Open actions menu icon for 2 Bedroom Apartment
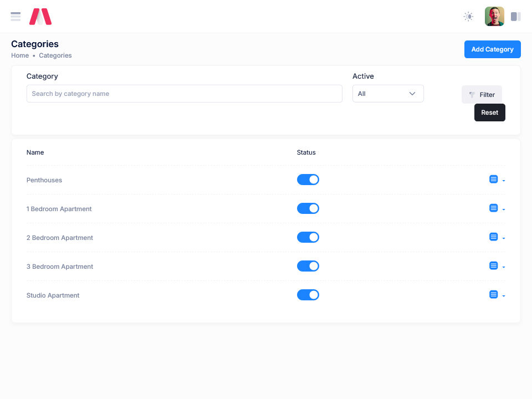 (x=494, y=237)
